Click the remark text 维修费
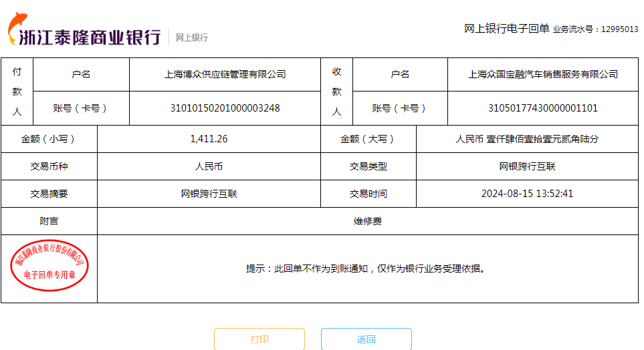Image resolution: width=644 pixels, height=350 pixels. [367, 221]
